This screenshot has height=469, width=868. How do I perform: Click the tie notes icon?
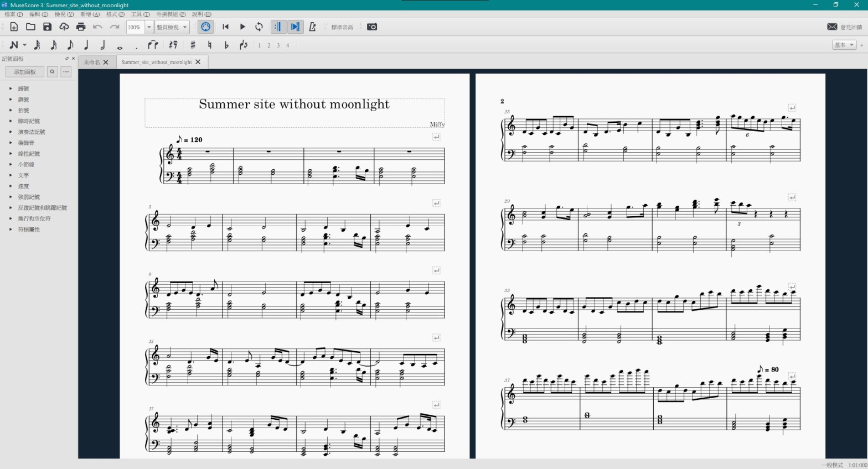[x=153, y=45]
